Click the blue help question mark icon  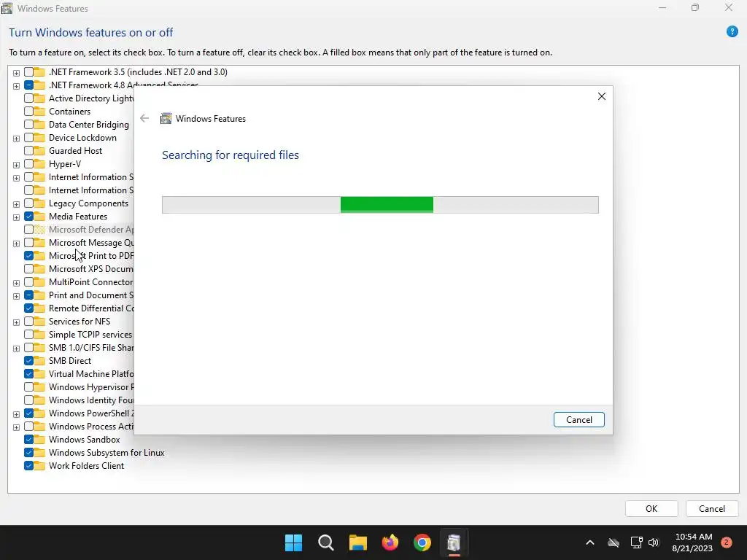pos(732,31)
